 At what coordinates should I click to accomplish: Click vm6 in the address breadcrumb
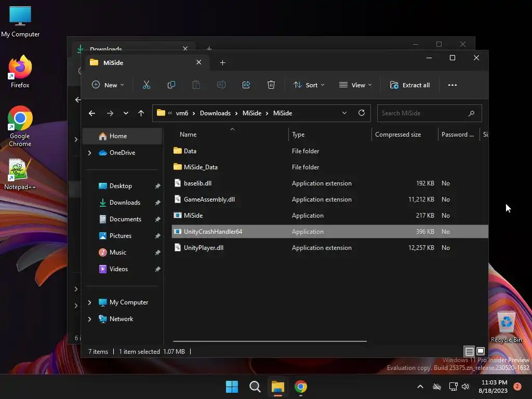182,113
